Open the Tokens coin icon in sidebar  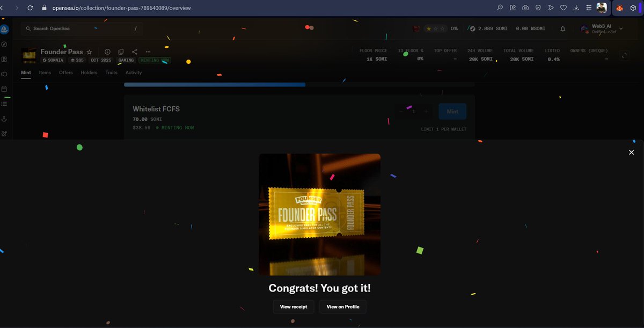(x=4, y=74)
